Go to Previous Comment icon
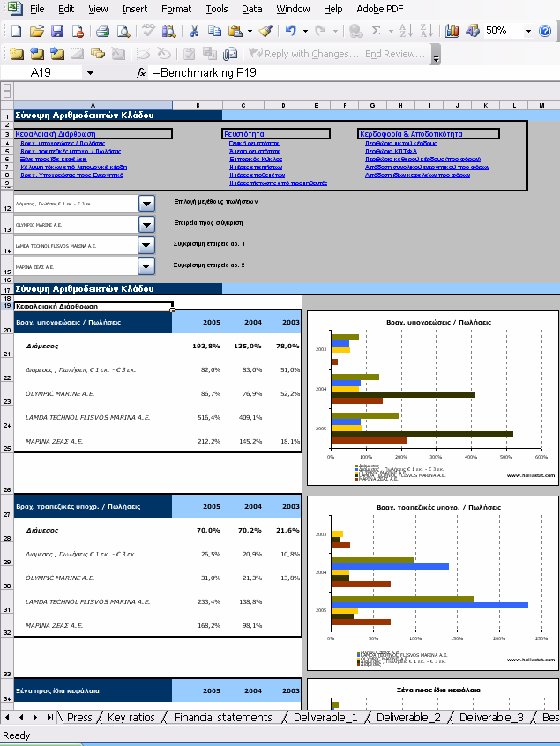The image size is (560, 746). (x=37, y=54)
